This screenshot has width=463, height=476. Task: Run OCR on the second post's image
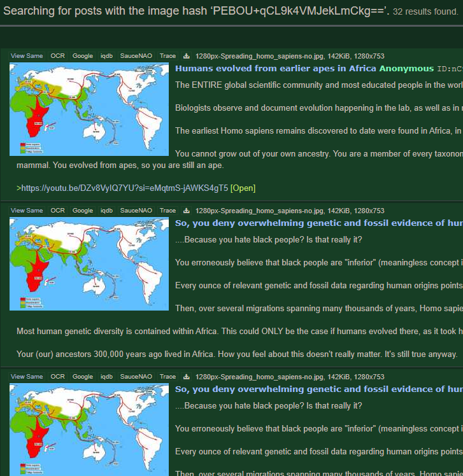57,211
